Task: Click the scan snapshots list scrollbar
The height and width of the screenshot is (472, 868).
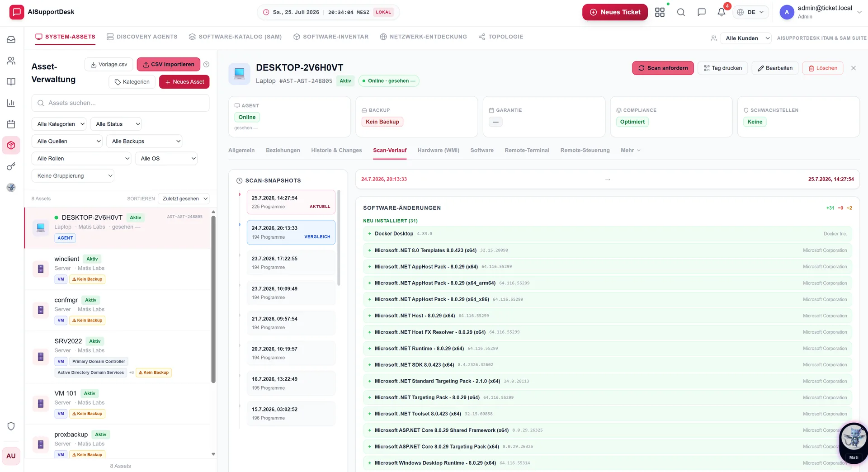Action: (x=339, y=238)
